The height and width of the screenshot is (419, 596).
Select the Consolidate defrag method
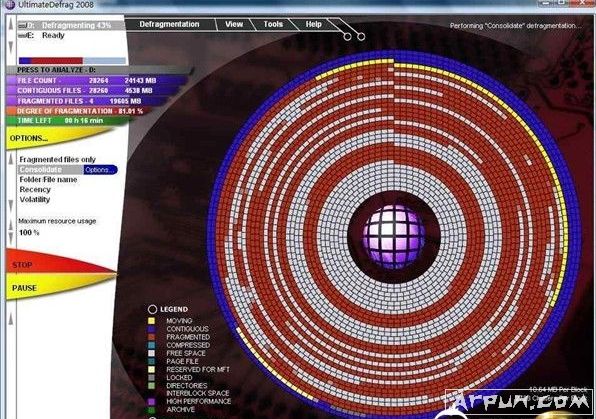(x=51, y=170)
